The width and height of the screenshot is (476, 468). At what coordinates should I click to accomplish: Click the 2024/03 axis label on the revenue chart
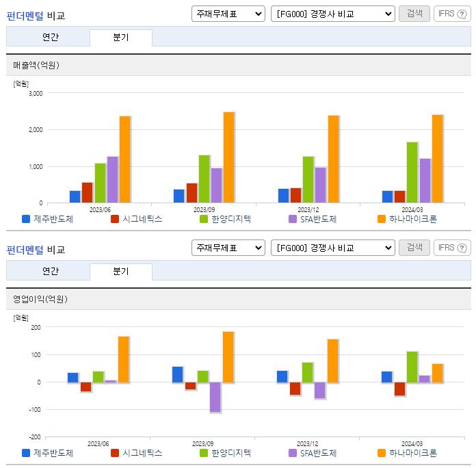pos(412,209)
